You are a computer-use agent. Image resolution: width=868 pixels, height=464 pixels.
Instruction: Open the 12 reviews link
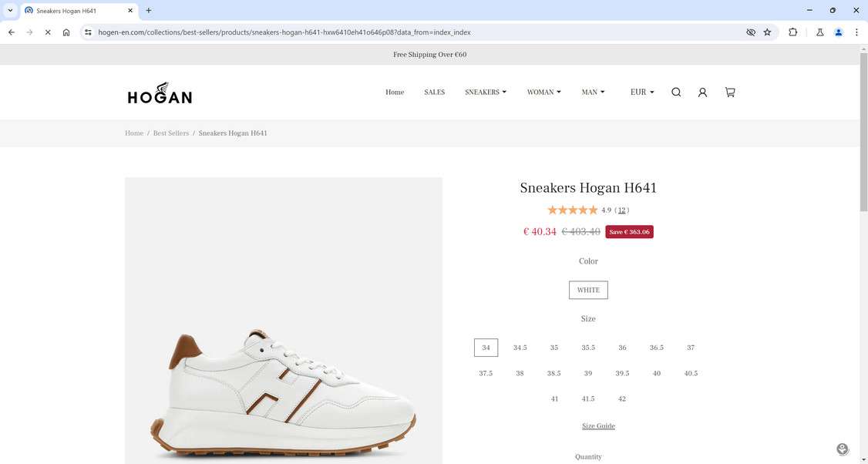[621, 210]
